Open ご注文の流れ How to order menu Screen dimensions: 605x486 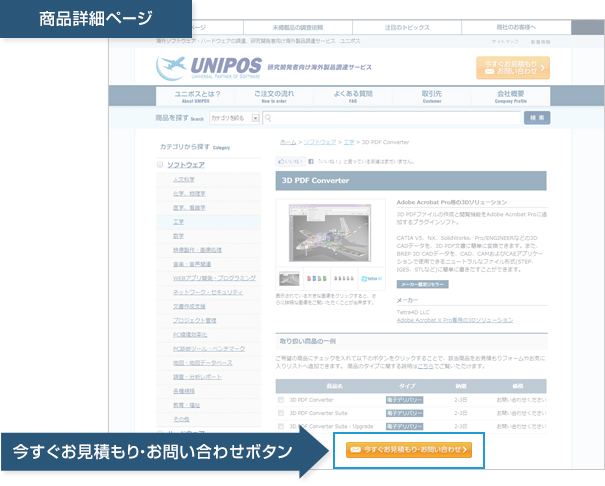point(274,96)
